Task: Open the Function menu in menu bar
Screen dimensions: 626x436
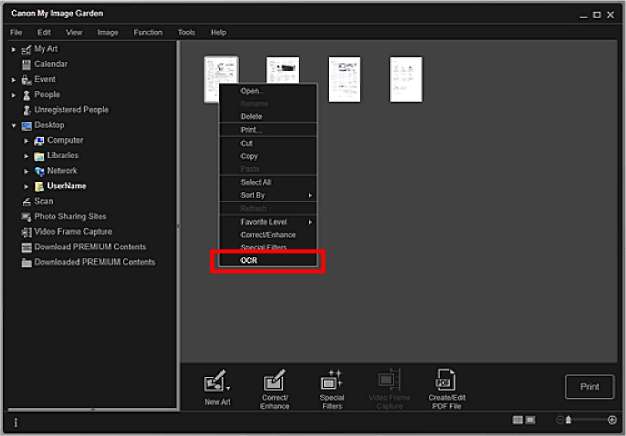Action: (x=147, y=32)
